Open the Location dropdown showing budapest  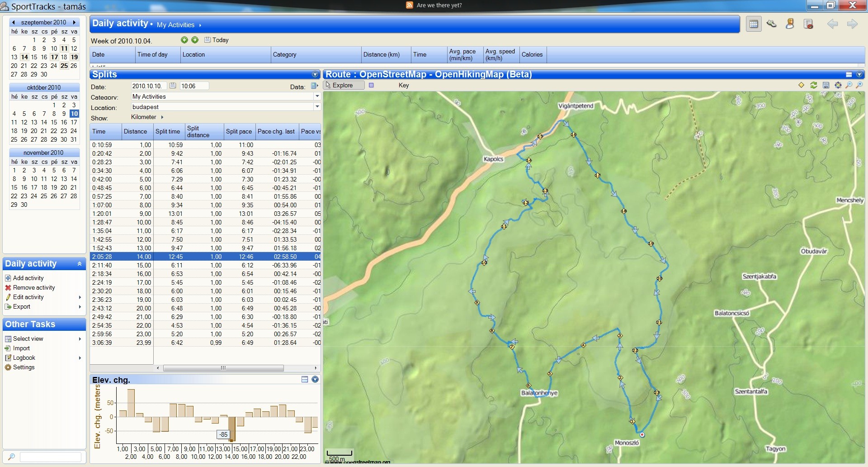(x=317, y=107)
